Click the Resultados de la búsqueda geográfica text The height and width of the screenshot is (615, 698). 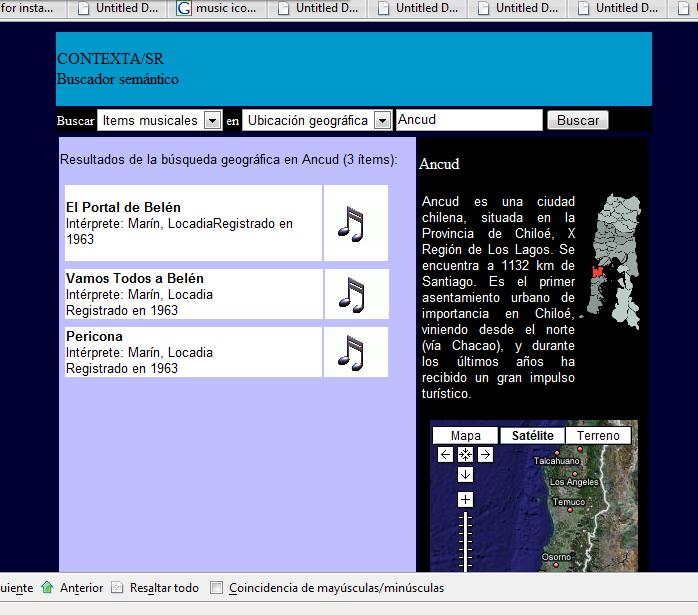(x=228, y=159)
